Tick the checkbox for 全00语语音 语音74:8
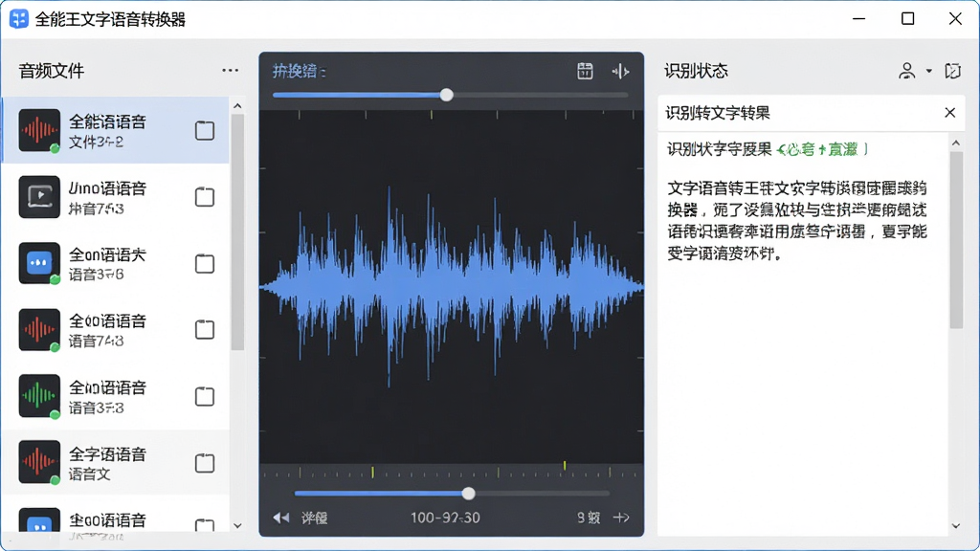The width and height of the screenshot is (980, 551). pos(205,329)
